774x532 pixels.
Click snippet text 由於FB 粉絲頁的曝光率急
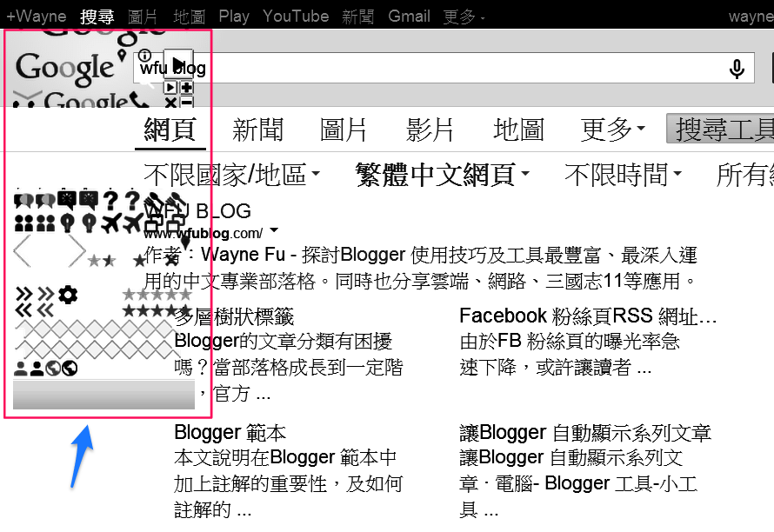pos(570,342)
